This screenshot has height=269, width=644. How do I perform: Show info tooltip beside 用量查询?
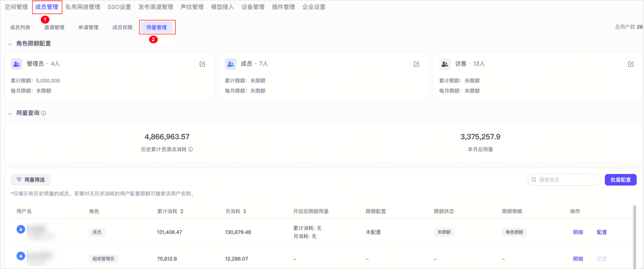(x=44, y=113)
